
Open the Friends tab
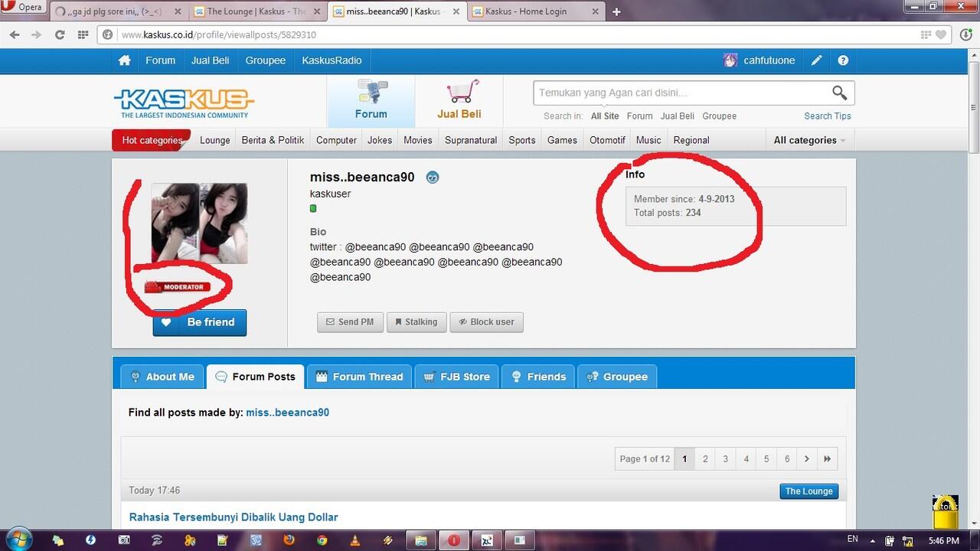tap(538, 377)
